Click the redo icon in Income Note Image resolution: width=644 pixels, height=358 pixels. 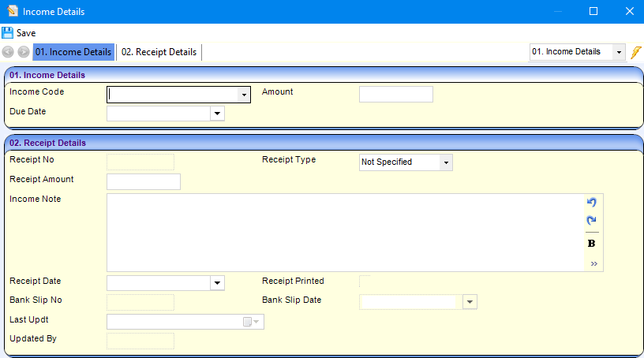click(x=592, y=221)
